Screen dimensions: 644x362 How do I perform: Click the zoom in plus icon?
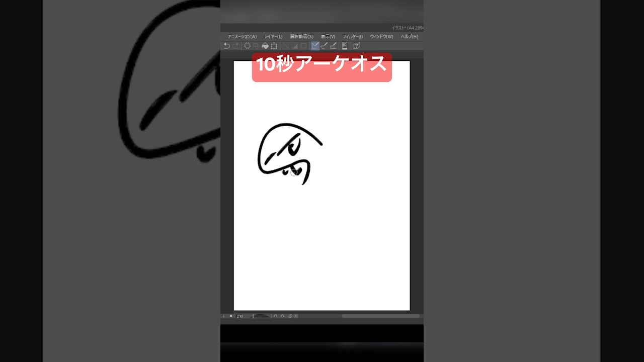(223, 316)
